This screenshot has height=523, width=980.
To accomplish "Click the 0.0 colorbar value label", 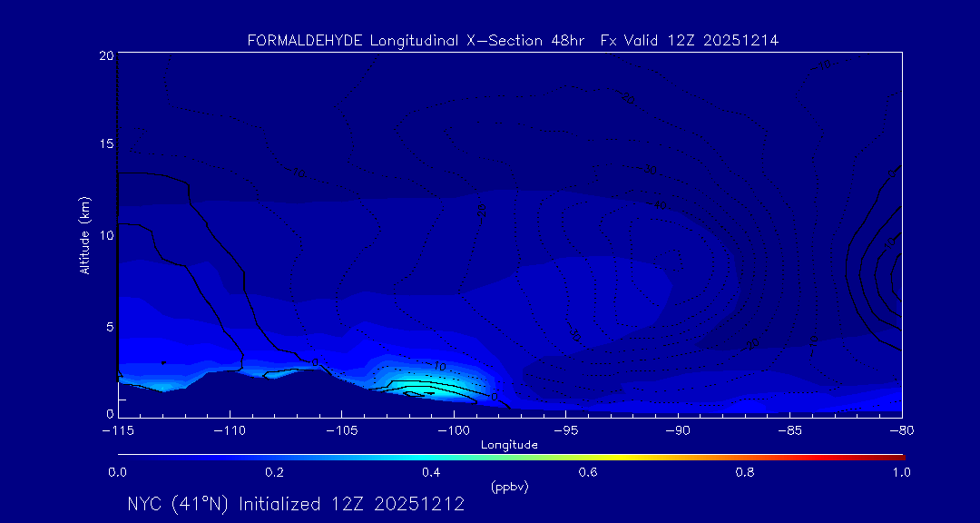I will click(x=118, y=472).
